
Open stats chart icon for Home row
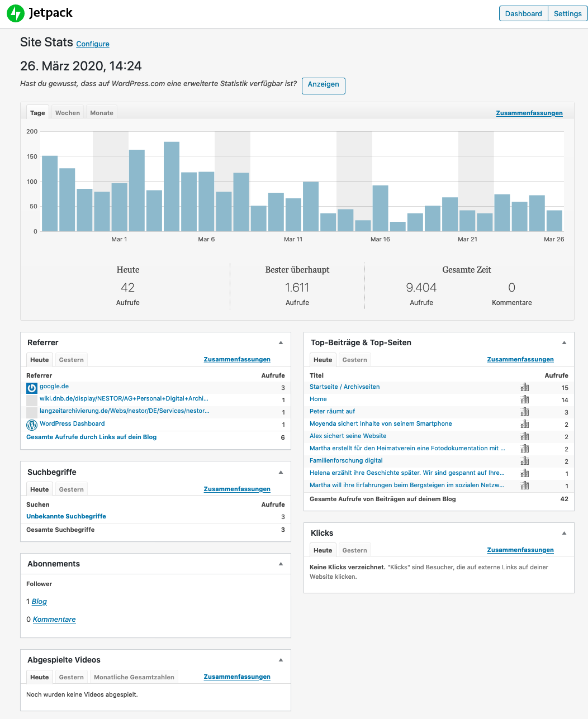pos(524,399)
